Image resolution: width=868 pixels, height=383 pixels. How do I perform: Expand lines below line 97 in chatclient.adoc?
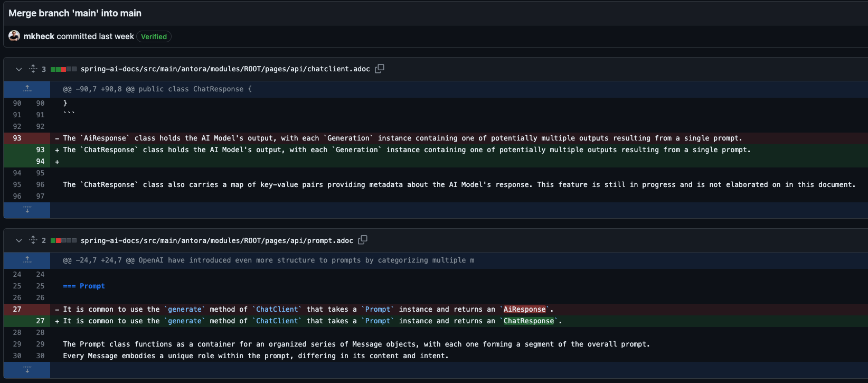tap(27, 210)
